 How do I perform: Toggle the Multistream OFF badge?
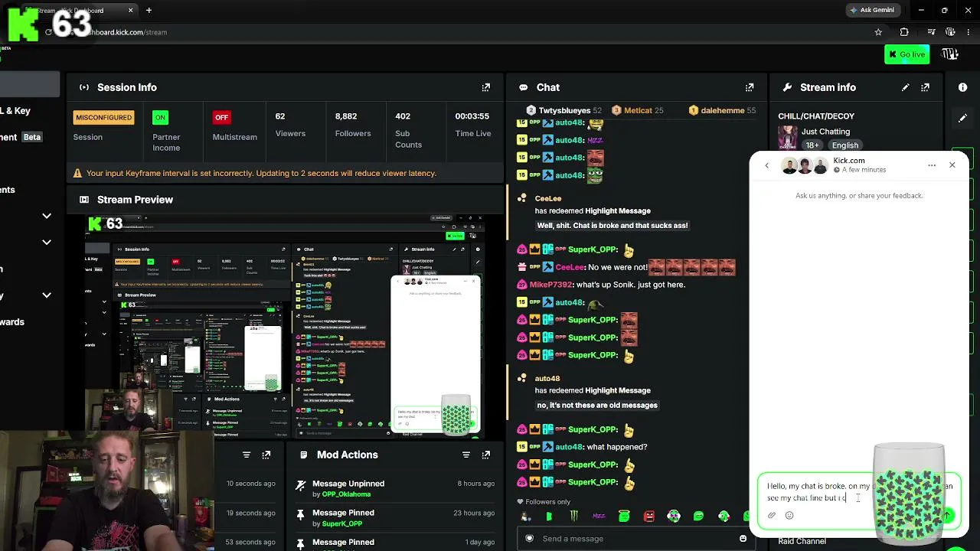click(221, 118)
